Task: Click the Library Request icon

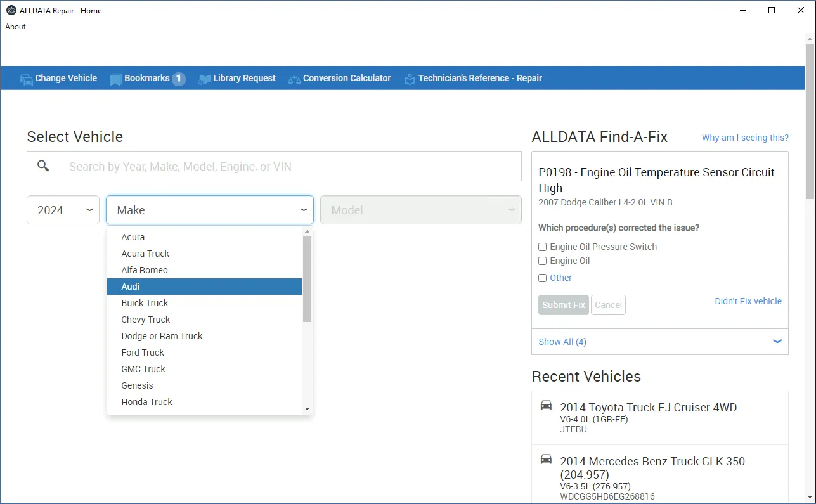Action: 204,79
